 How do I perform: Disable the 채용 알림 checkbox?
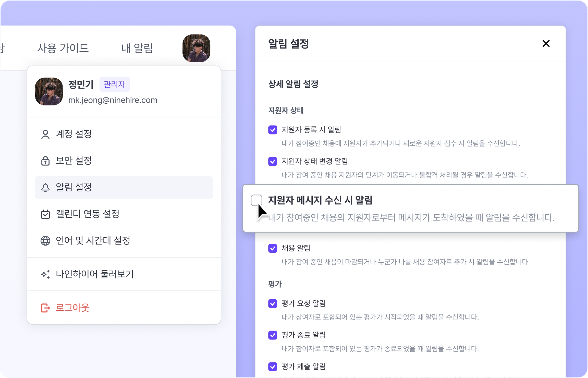[273, 248]
